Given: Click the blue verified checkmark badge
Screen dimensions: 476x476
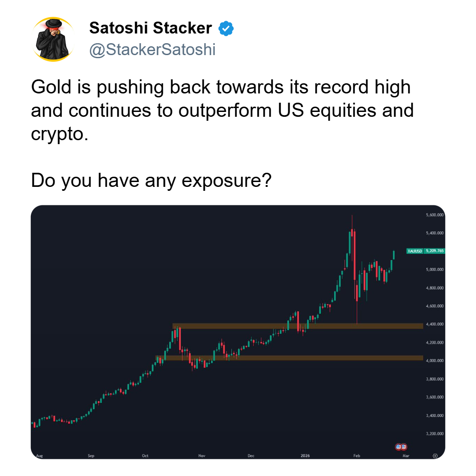Looking at the screenshot, I should click(226, 29).
